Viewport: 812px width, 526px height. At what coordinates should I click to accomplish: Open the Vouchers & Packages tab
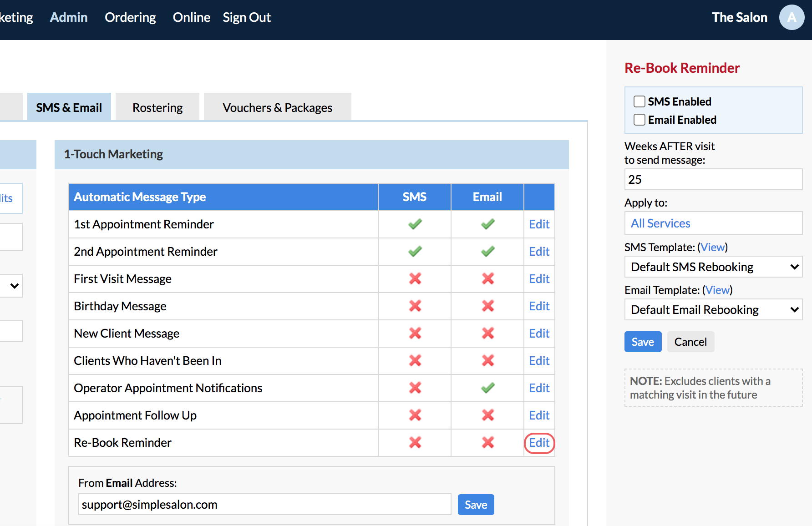tap(277, 108)
